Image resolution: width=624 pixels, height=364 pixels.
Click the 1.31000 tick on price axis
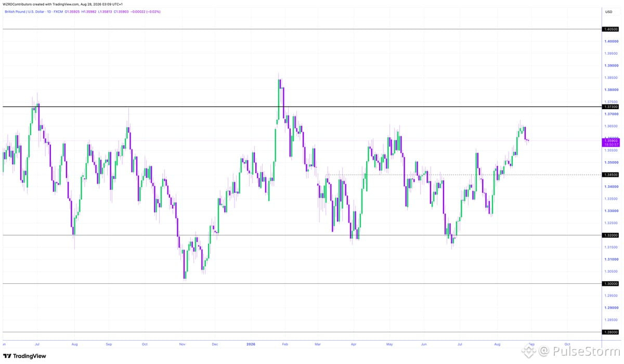[x=610, y=259]
